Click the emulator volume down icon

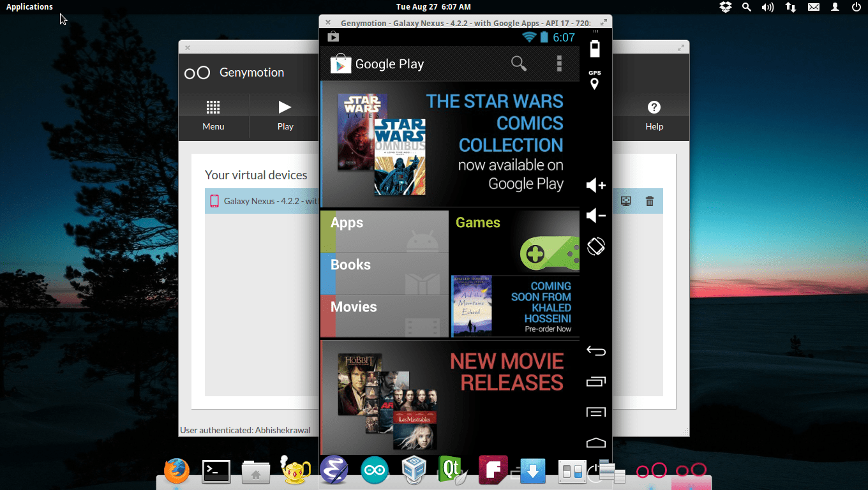click(x=596, y=216)
